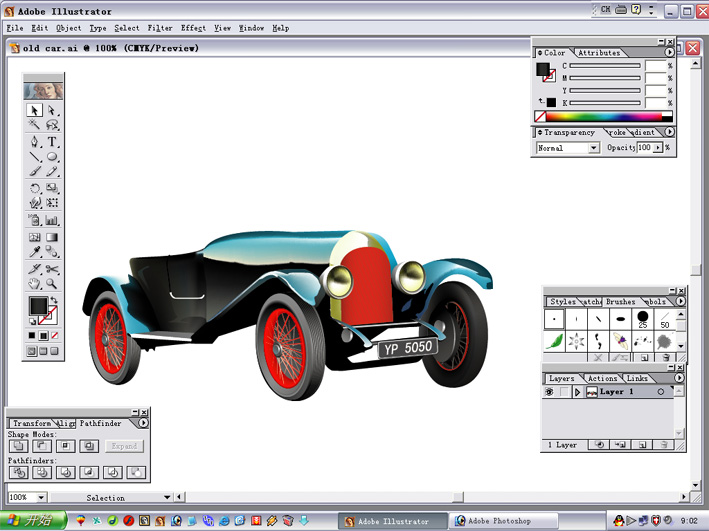
Task: Switch to Full Screen Mode with menu bar
Action: (x=43, y=351)
